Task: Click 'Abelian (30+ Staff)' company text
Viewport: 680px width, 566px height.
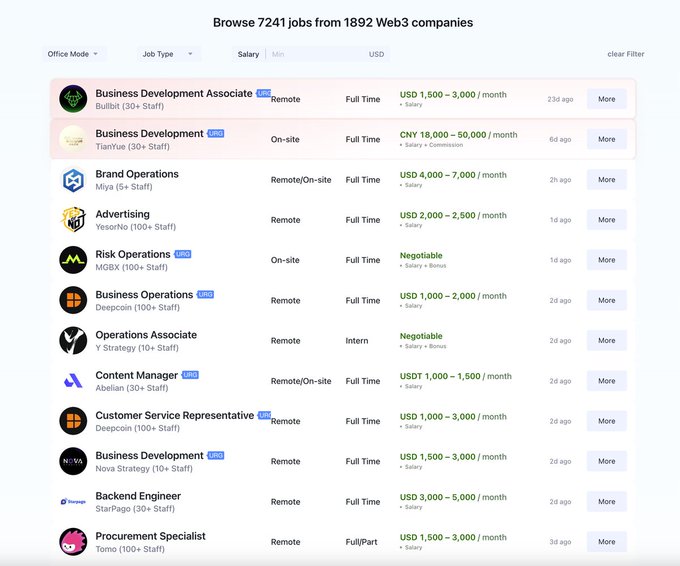Action: 132,388
